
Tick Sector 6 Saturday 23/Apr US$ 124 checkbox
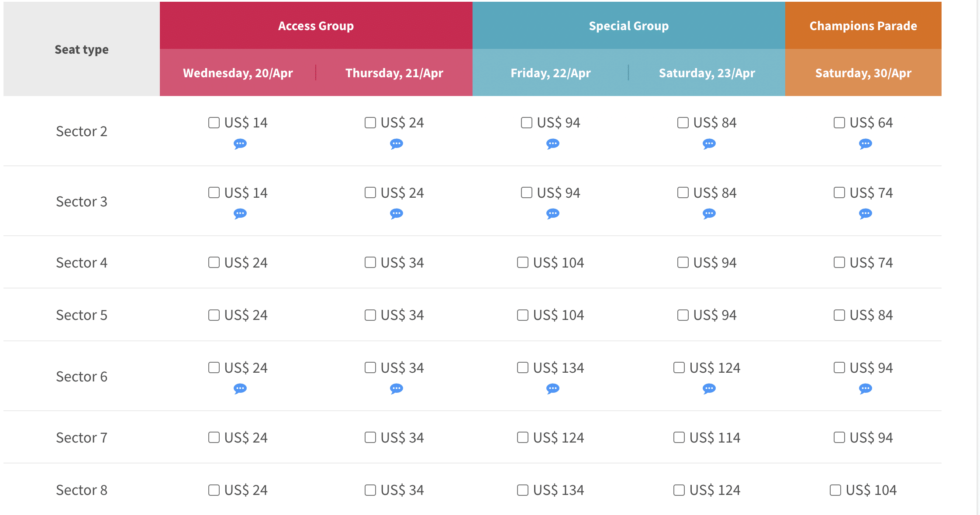tap(679, 367)
